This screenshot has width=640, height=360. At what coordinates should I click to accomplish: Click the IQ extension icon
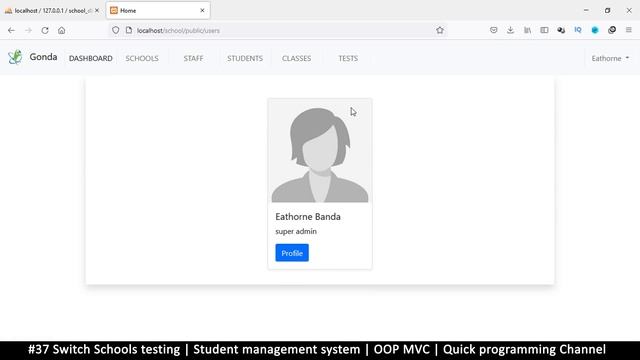coord(578,30)
